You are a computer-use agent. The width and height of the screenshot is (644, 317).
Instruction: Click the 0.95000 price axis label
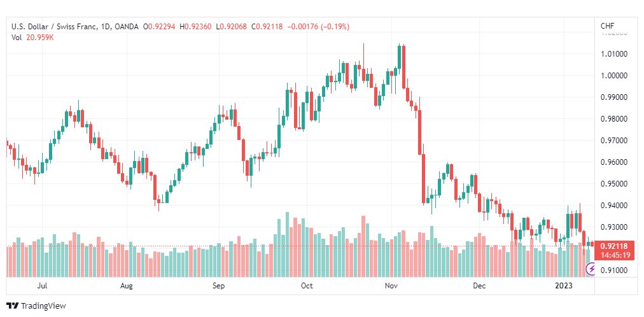613,183
